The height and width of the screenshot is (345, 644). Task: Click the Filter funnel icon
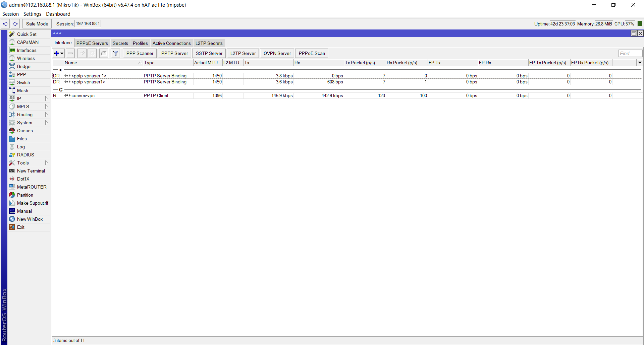coord(116,53)
